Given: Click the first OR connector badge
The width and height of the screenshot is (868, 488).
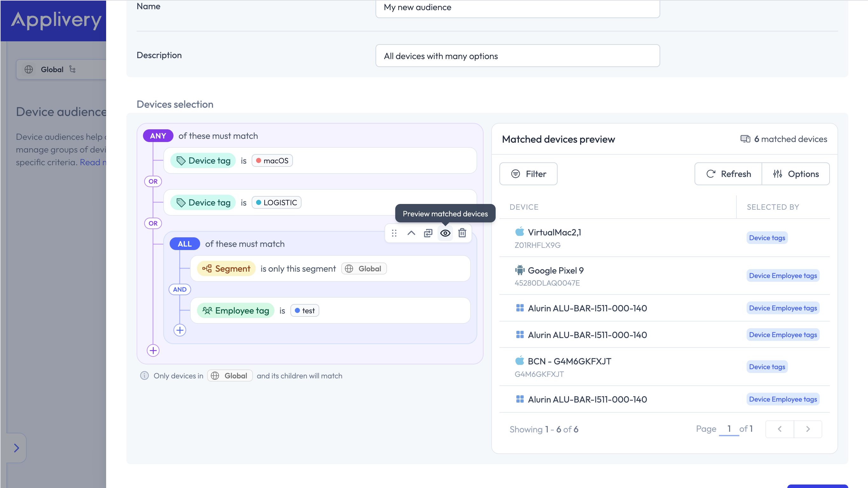Looking at the screenshot, I should 153,181.
